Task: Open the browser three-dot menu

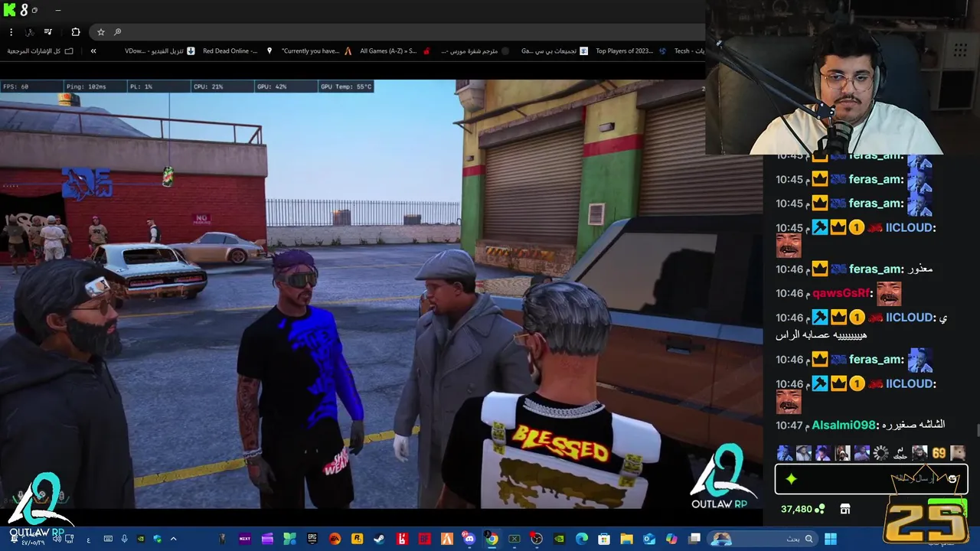Action: (x=11, y=32)
